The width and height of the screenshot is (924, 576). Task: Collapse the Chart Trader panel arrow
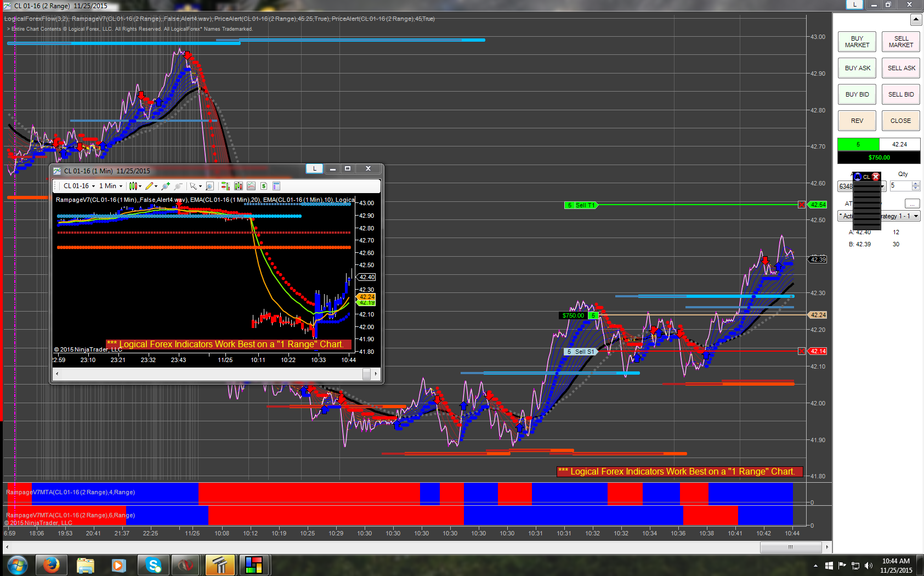(x=916, y=20)
